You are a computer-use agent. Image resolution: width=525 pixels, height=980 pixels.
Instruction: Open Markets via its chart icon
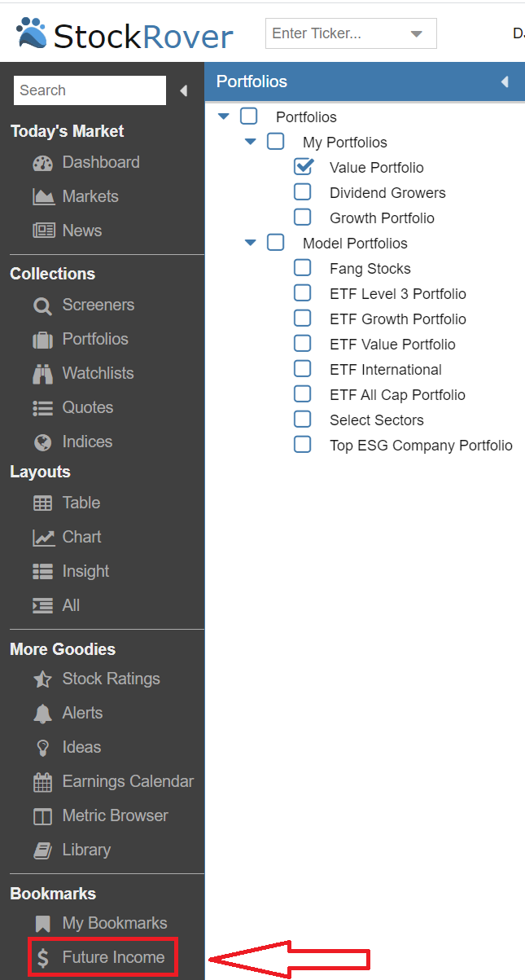(x=42, y=197)
